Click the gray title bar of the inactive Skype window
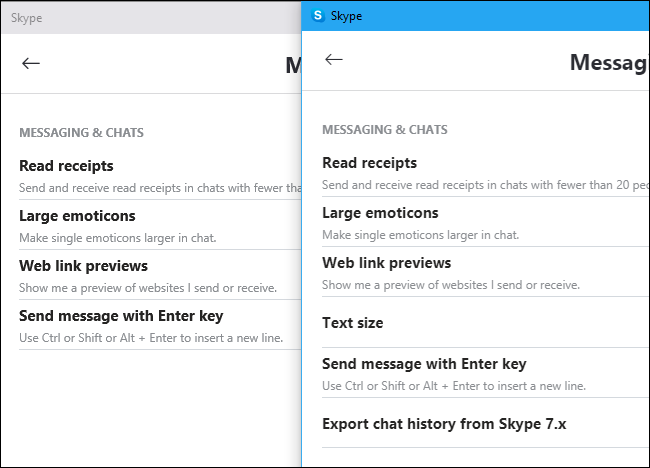 point(150,17)
